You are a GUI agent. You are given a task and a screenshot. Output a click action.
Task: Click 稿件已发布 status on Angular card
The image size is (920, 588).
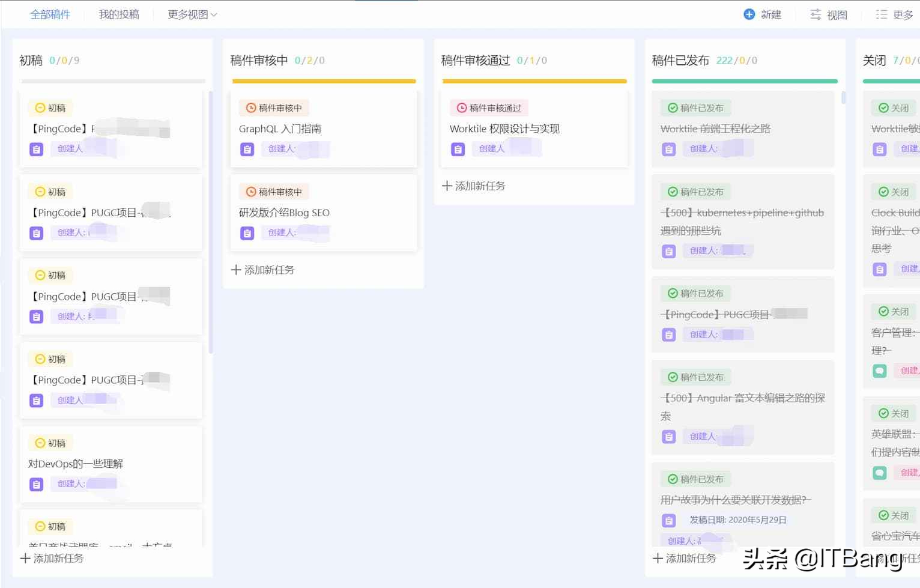point(695,377)
